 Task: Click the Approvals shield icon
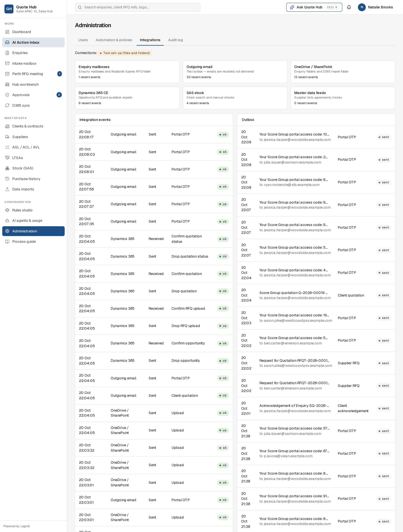point(7,95)
